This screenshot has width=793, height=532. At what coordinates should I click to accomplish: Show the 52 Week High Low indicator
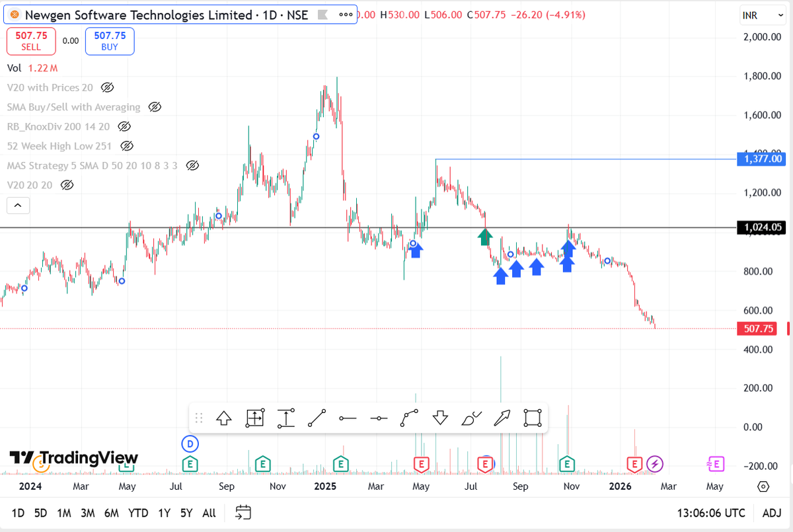(127, 146)
